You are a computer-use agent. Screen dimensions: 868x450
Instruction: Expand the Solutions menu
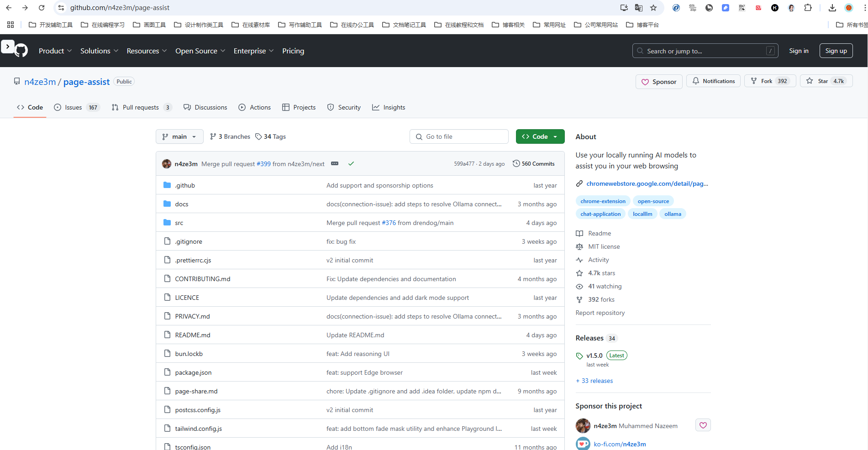coord(100,51)
